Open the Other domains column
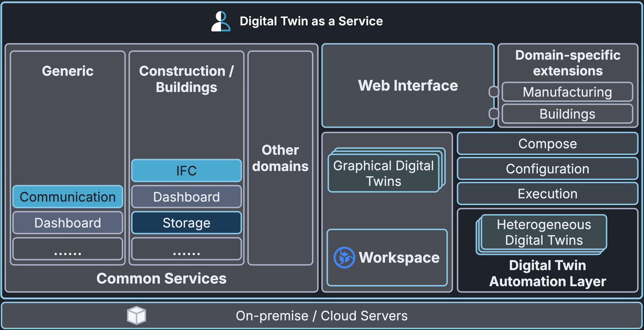 point(280,158)
